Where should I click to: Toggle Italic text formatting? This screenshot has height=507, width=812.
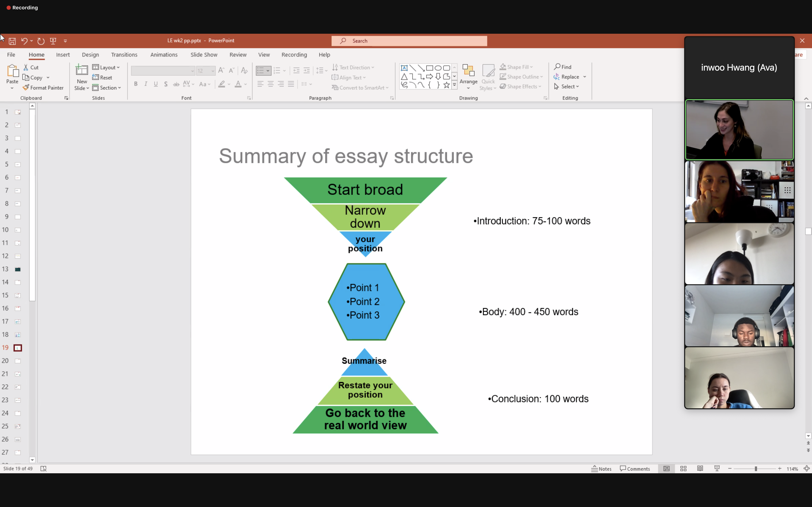click(146, 84)
